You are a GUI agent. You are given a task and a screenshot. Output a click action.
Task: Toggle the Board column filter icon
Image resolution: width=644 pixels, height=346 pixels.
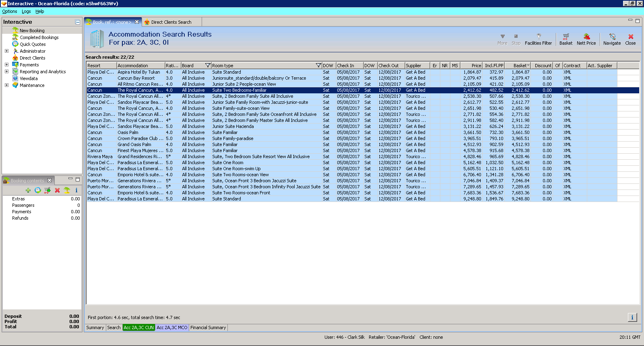tap(208, 66)
